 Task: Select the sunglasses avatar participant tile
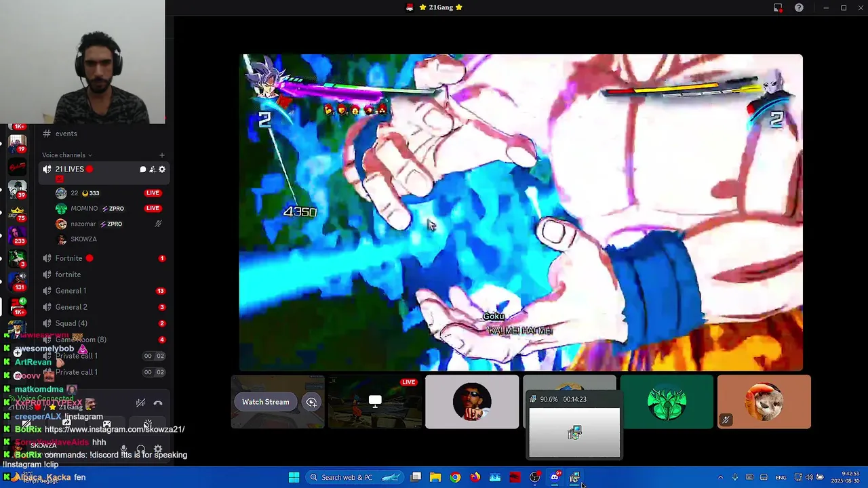coord(472,402)
